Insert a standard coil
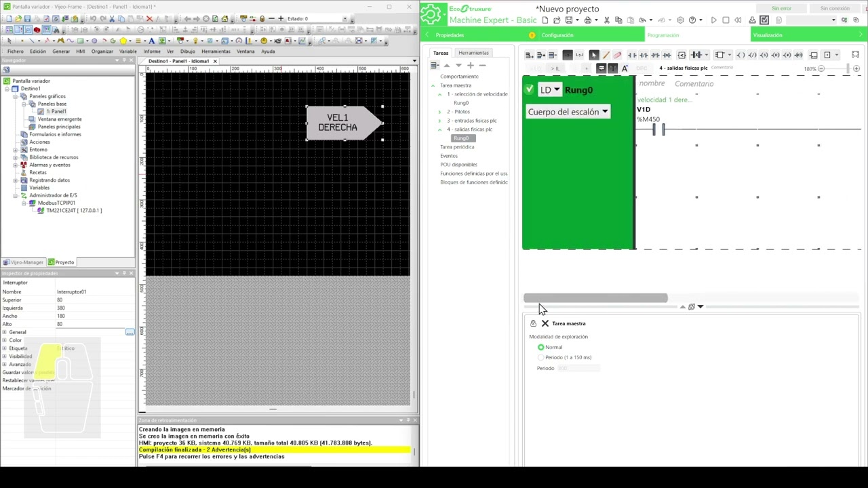868x488 pixels. 741,55
